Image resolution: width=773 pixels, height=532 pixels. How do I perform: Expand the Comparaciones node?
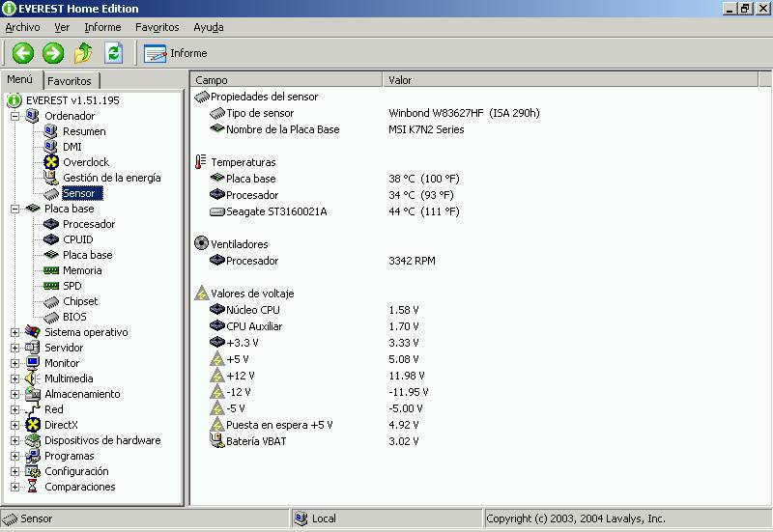point(14,487)
